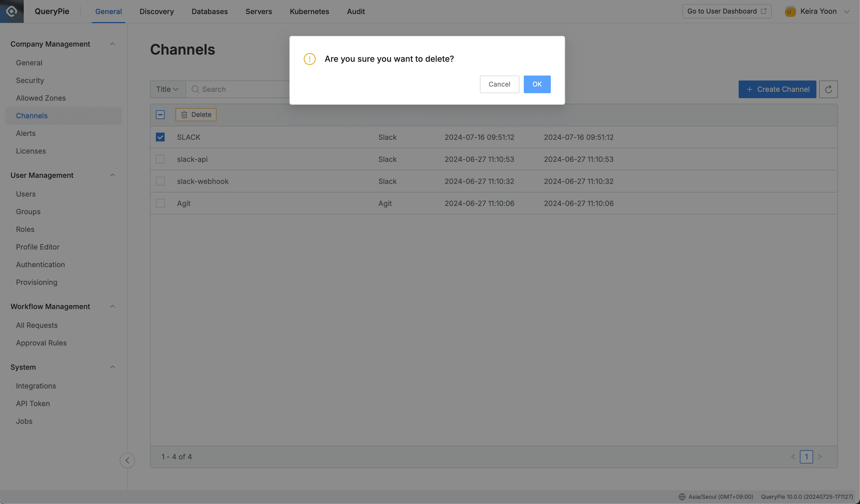The width and height of the screenshot is (860, 504).
Task: Click the warning icon in the dialog
Action: pos(309,59)
